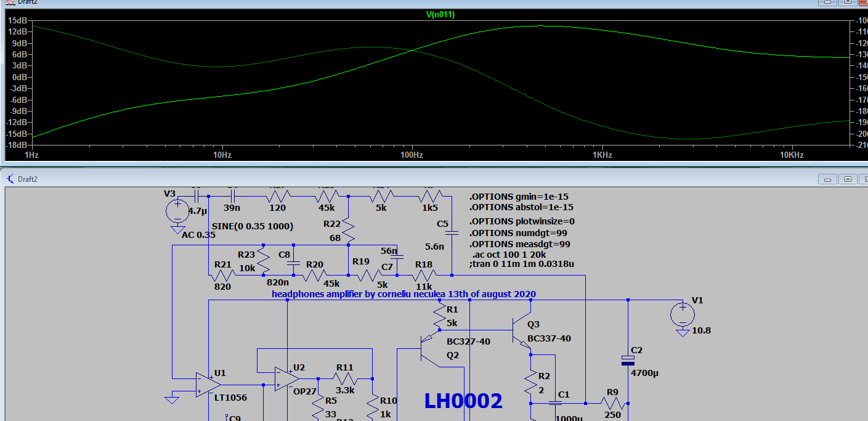The image size is (868, 421).
Task: Click the 10KHz horizontal axis label
Action: 792,155
